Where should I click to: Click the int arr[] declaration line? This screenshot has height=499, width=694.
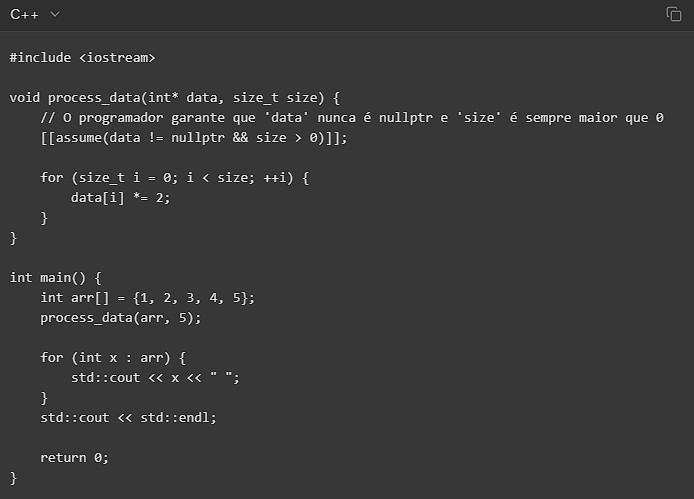[x=148, y=297]
